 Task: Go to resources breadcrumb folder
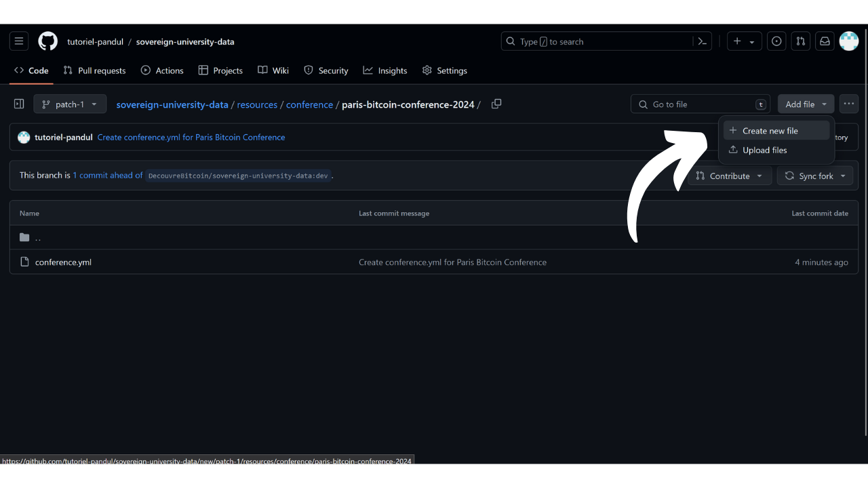[x=257, y=104]
